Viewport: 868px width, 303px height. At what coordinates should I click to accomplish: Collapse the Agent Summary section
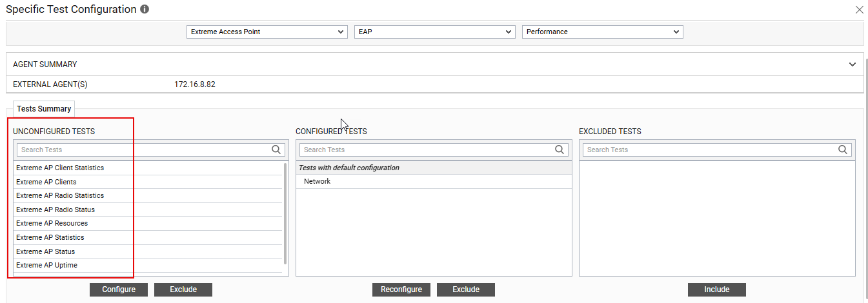coord(853,64)
